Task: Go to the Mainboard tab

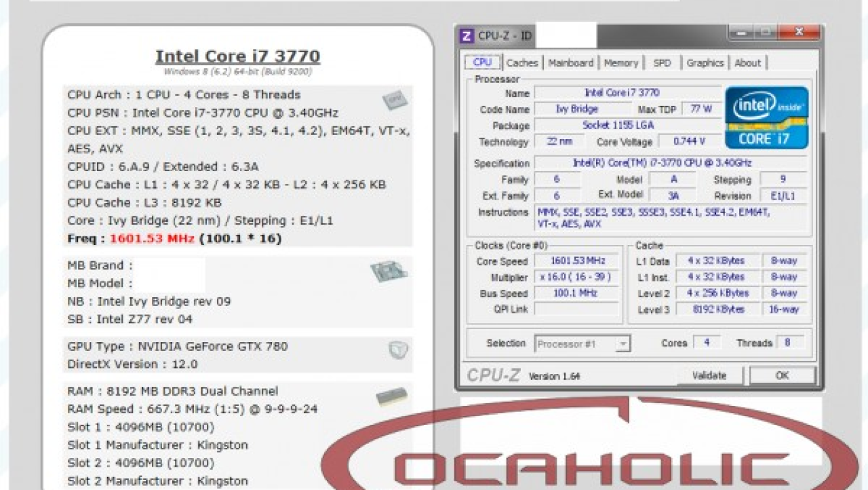Action: click(x=571, y=63)
